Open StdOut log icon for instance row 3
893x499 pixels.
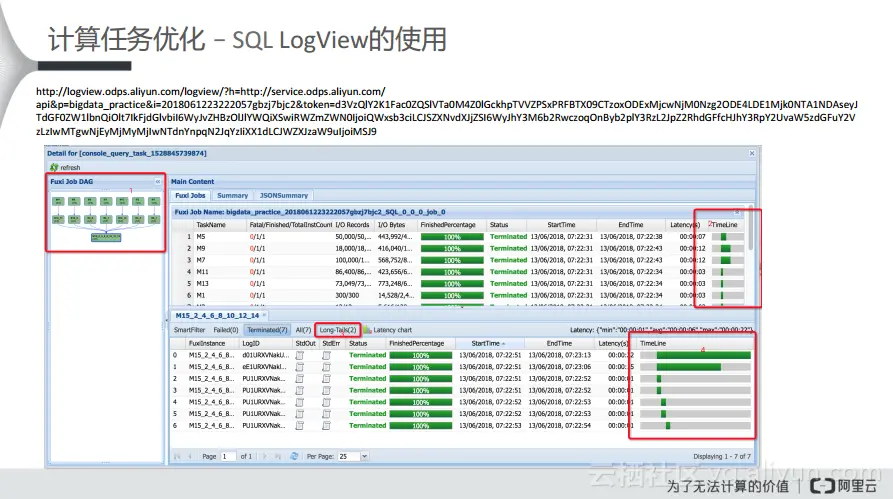[x=300, y=391]
